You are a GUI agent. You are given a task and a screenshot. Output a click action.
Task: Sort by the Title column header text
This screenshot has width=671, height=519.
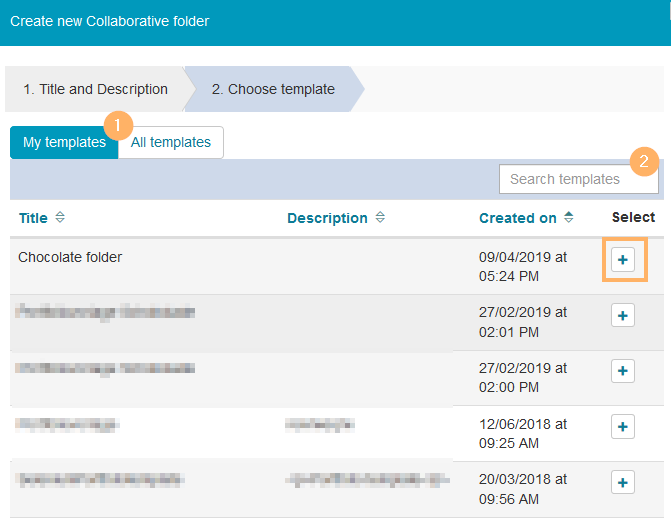33,218
